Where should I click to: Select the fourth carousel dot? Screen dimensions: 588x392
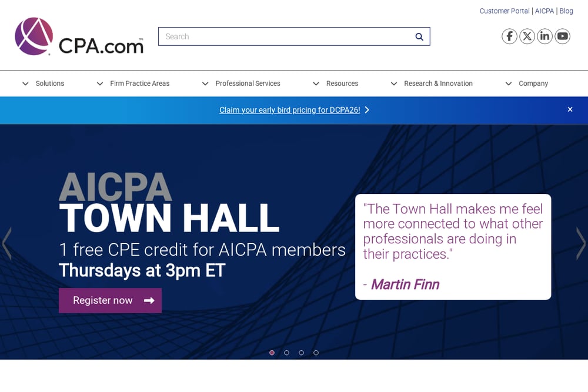point(316,353)
